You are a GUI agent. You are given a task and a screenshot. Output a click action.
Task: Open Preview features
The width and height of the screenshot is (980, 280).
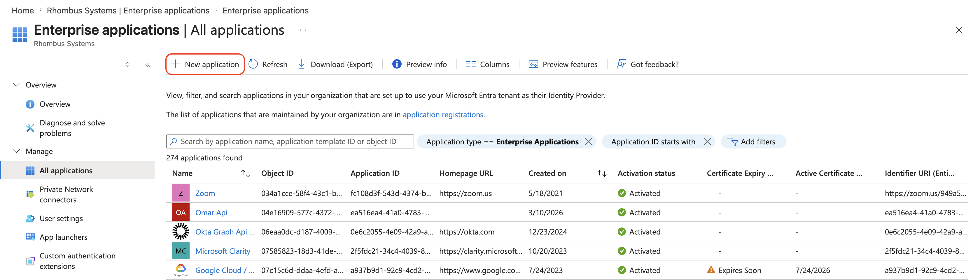(x=563, y=64)
